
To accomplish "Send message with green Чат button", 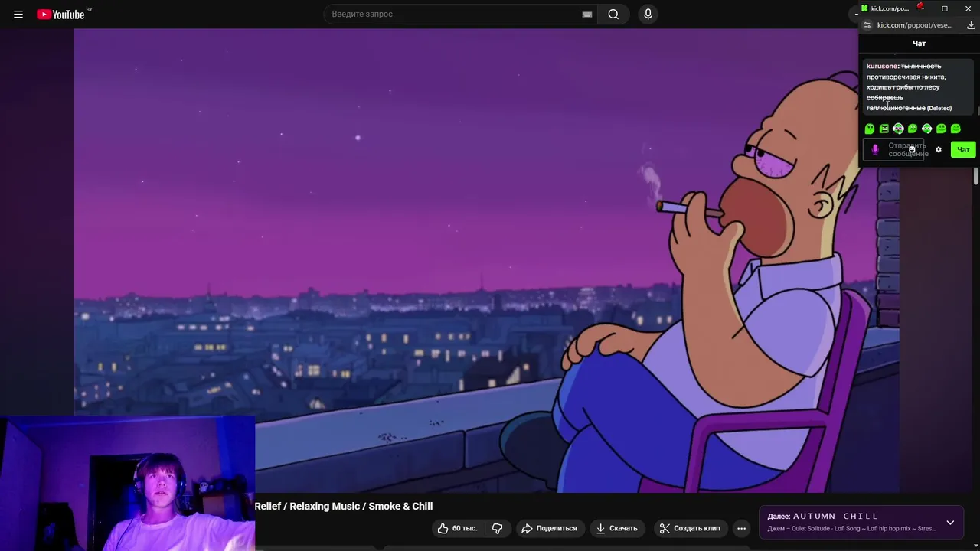I will 963,149.
